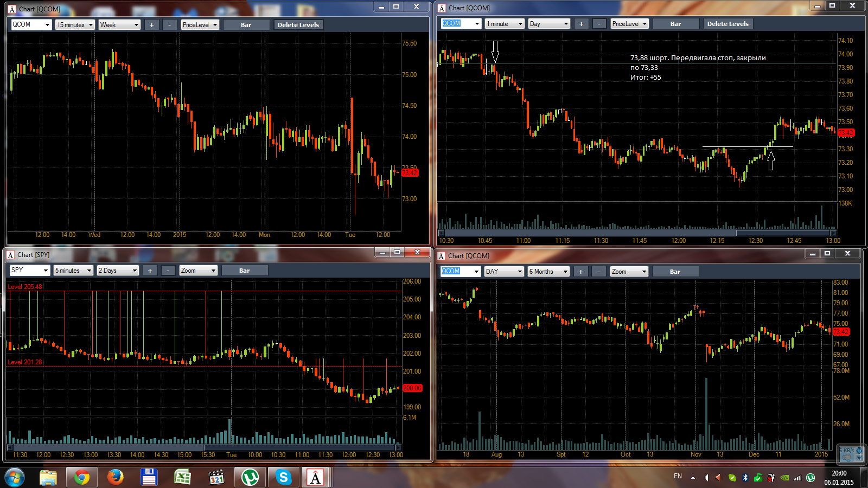Open Media Player Classic from taskbar
Screen dimensions: 868x488
click(x=216, y=477)
